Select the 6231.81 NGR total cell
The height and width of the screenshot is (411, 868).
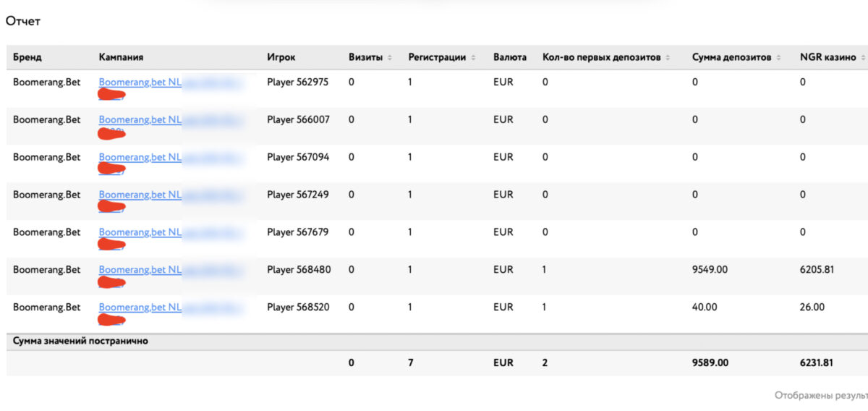click(x=817, y=363)
